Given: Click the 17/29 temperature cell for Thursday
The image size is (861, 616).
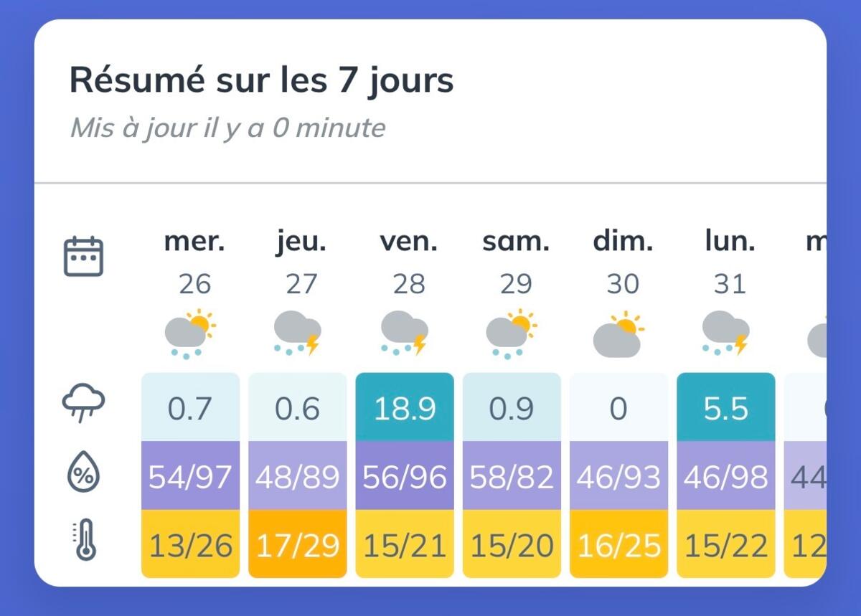Looking at the screenshot, I should (x=298, y=544).
